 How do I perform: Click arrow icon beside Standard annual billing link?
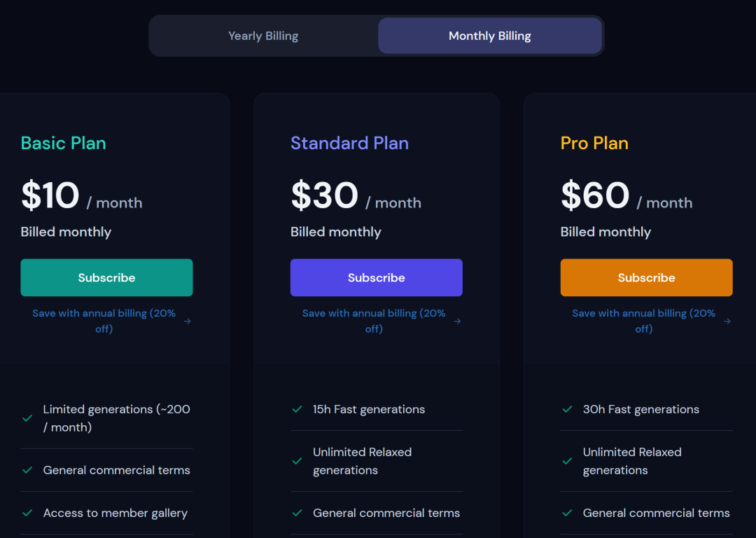tap(457, 322)
